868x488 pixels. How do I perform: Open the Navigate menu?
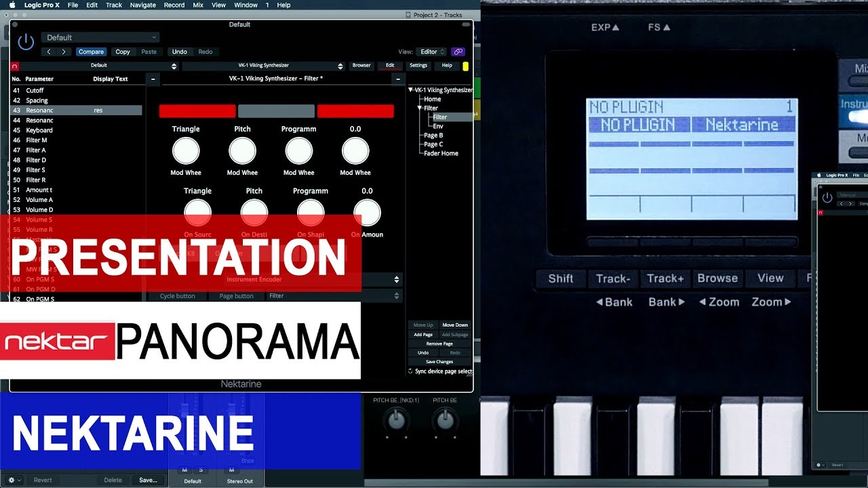[143, 5]
